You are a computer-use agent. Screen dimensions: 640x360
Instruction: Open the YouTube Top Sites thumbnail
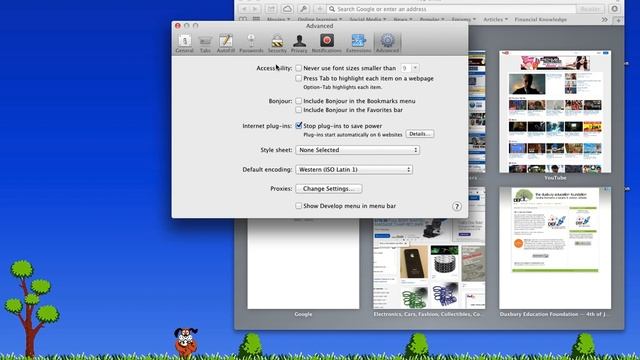pyautogui.click(x=555, y=111)
